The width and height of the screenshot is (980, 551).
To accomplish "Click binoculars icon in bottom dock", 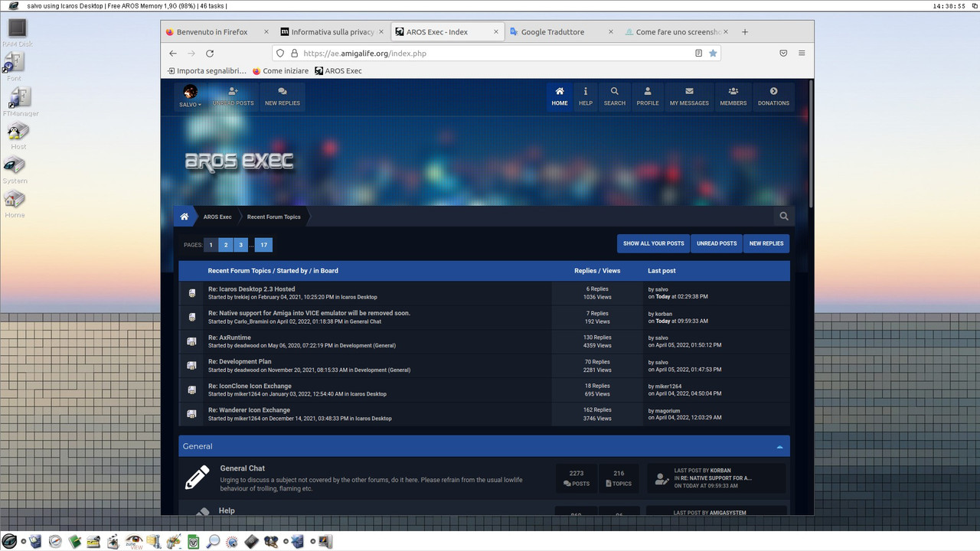I will (x=271, y=541).
